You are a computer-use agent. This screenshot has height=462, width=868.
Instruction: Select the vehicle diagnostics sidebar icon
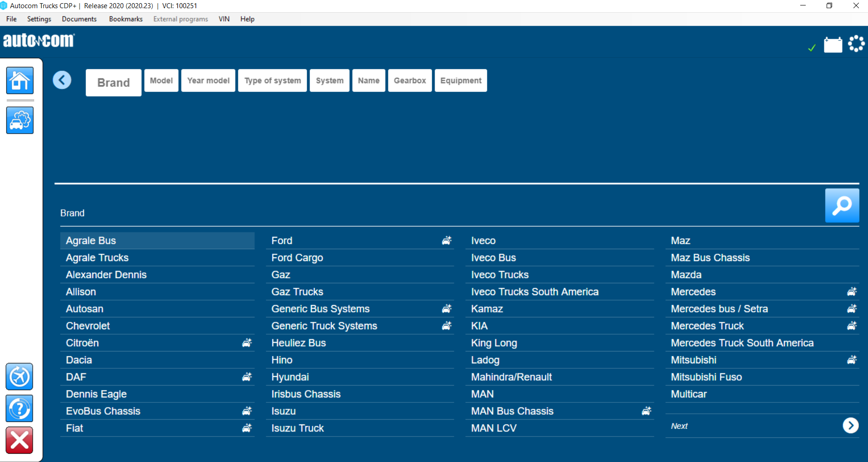click(x=20, y=120)
